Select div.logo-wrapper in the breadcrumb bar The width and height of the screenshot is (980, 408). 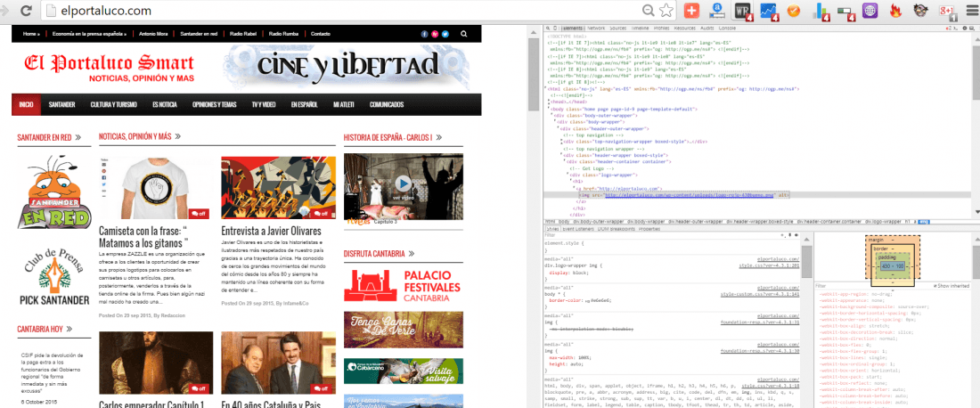click(x=883, y=221)
